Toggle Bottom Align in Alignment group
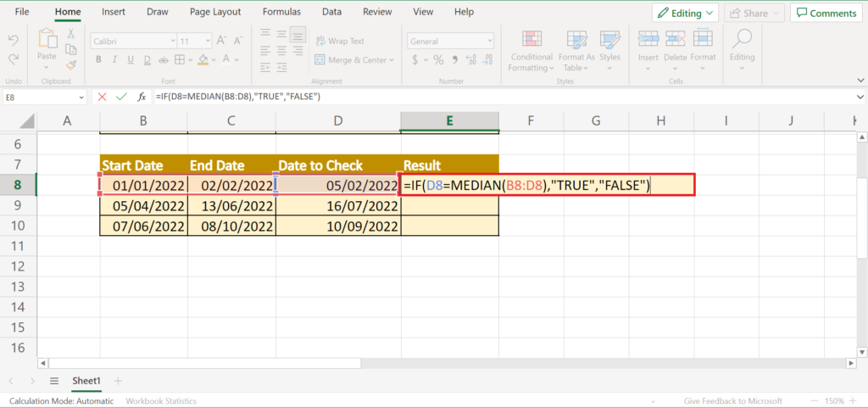 pyautogui.click(x=298, y=36)
